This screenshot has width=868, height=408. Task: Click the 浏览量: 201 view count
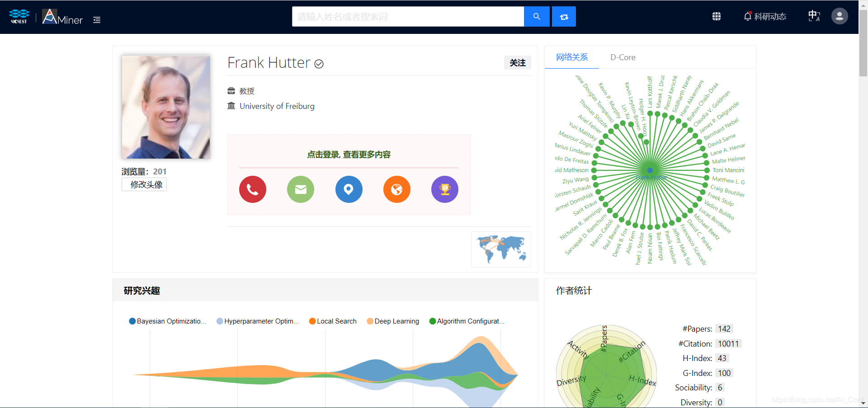[x=144, y=172]
